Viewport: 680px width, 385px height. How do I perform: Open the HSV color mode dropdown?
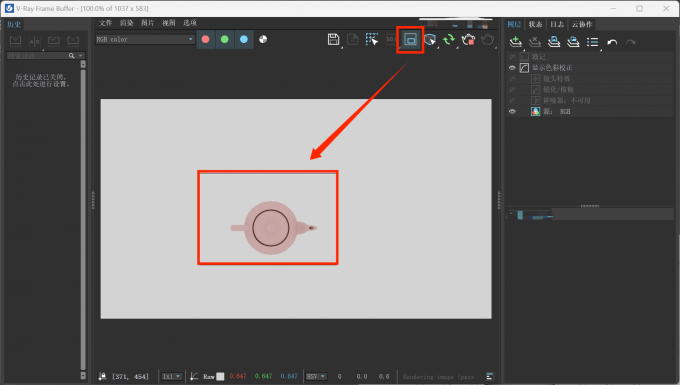[x=316, y=376]
